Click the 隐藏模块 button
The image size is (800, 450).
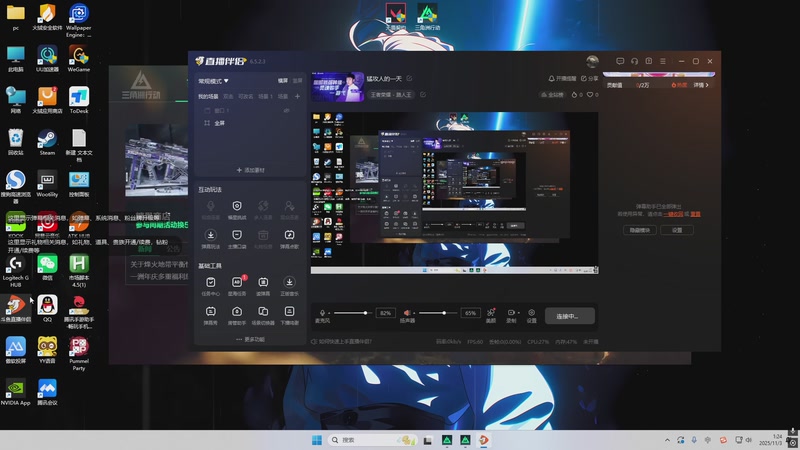(x=638, y=230)
